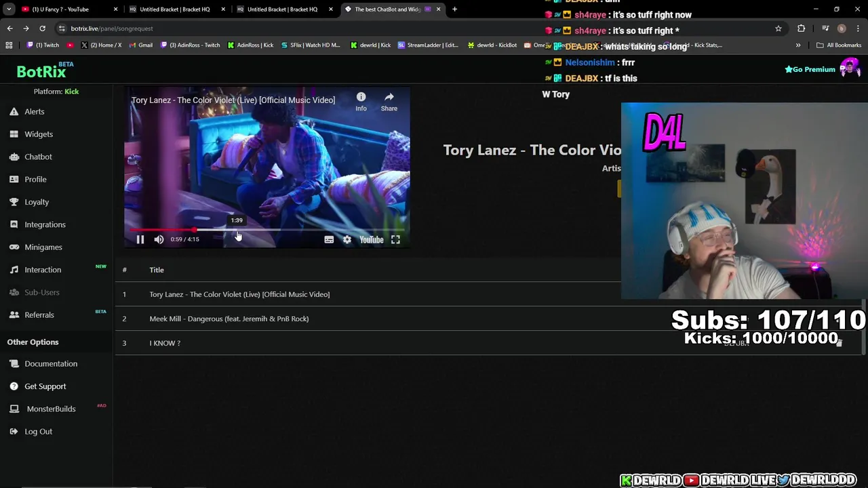
Task: Click the Widgets grid icon
Action: [x=14, y=134]
